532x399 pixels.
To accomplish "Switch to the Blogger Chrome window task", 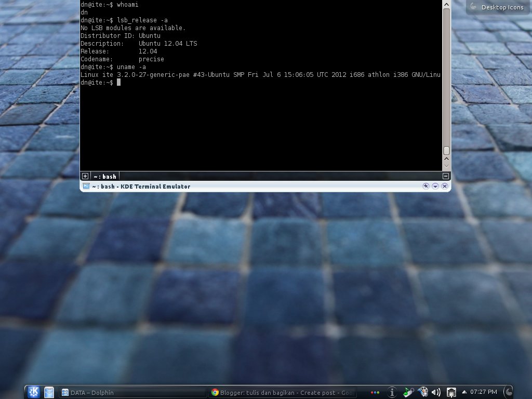I will [x=282, y=393].
